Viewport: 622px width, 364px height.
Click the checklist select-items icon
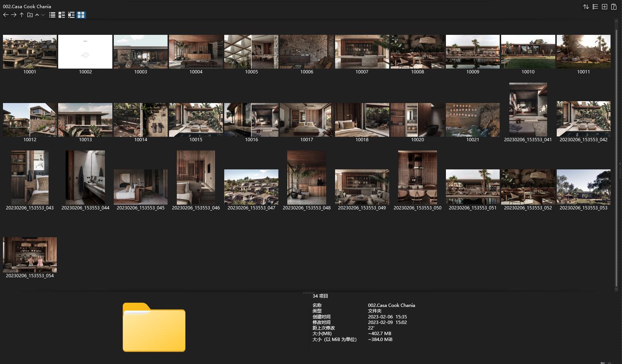[595, 7]
